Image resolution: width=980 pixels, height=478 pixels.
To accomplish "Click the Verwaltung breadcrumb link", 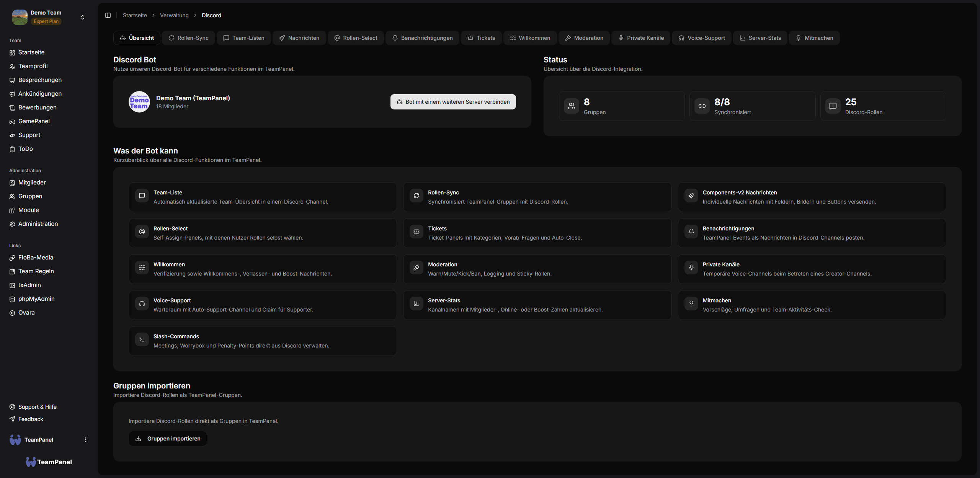I will coord(174,15).
